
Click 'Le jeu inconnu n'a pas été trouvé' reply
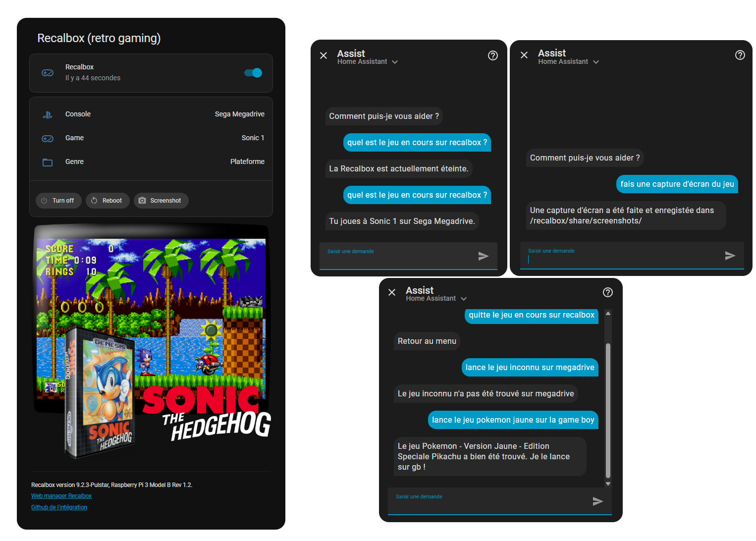click(x=486, y=394)
